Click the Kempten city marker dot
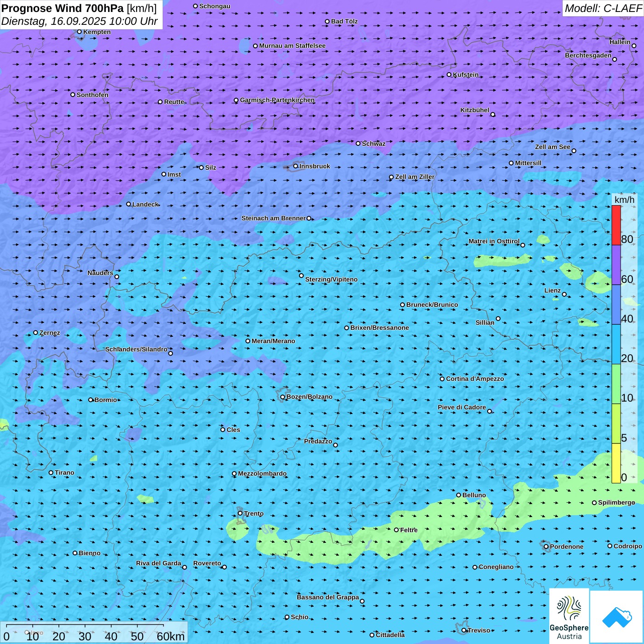 (x=79, y=32)
